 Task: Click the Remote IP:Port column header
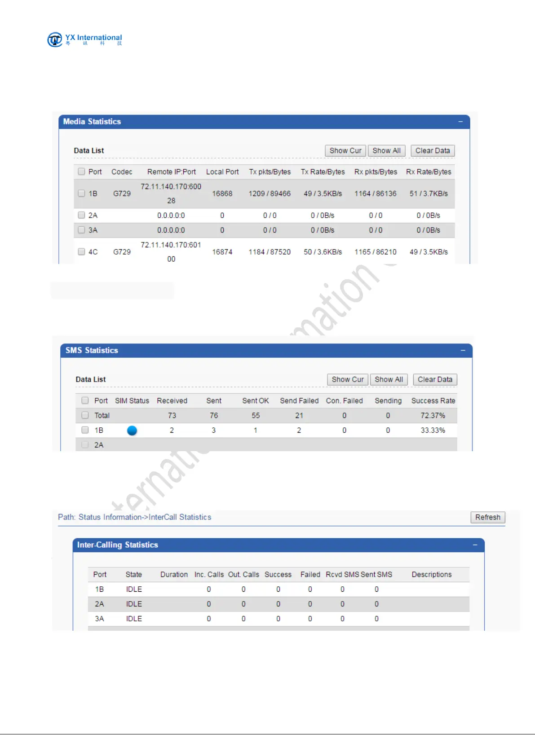click(x=172, y=172)
